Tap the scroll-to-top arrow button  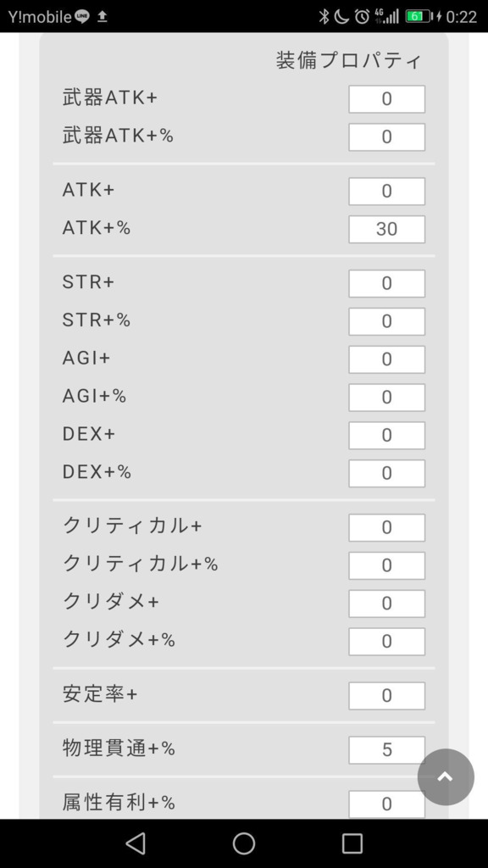point(446,776)
